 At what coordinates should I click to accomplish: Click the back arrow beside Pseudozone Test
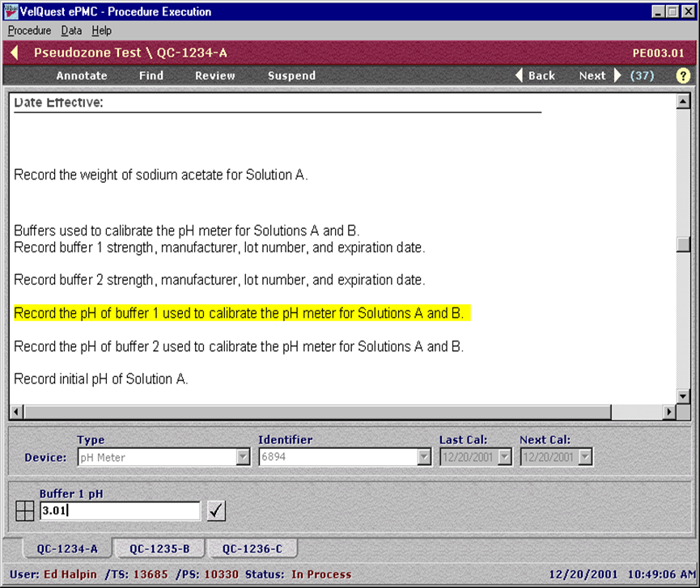(15, 53)
